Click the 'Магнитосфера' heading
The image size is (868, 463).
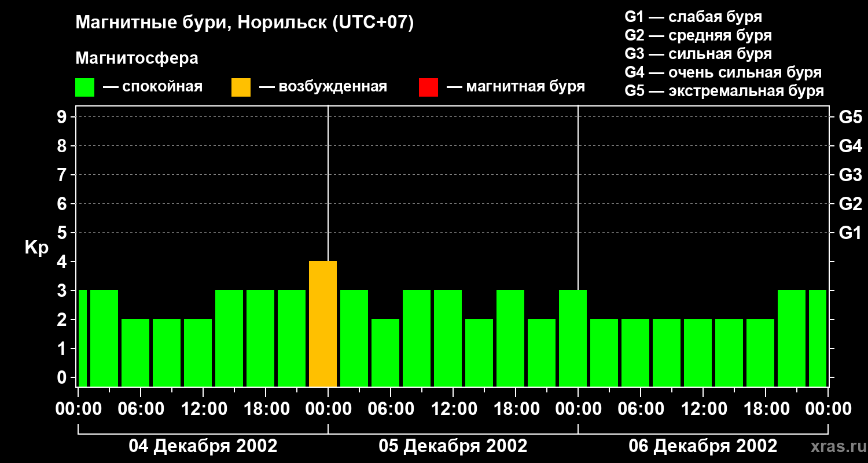pyautogui.click(x=137, y=58)
